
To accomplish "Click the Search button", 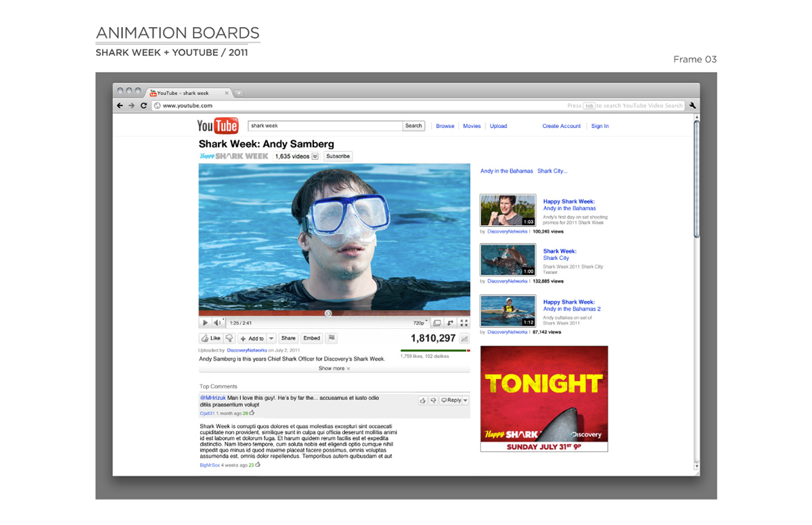I will click(413, 126).
